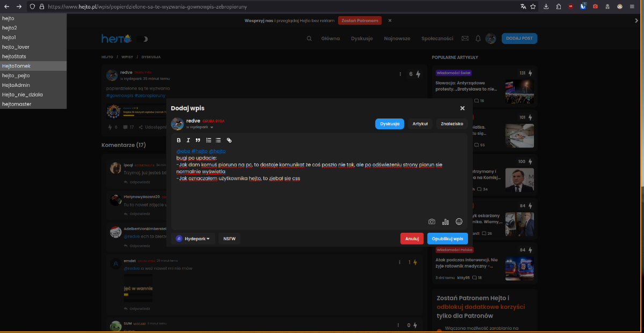644x333 pixels.
Task: Expand the 'w Hydepark' selector under redve
Action: [200, 128]
